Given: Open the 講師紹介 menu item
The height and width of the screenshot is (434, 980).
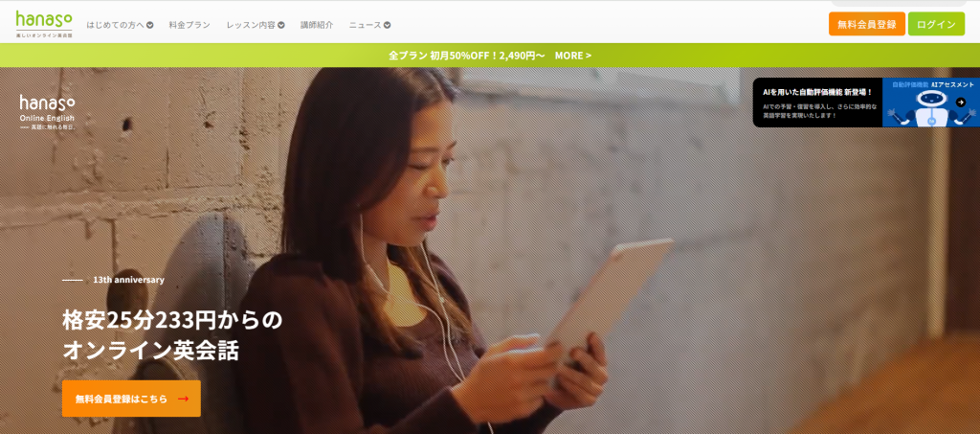Looking at the screenshot, I should tap(317, 25).
